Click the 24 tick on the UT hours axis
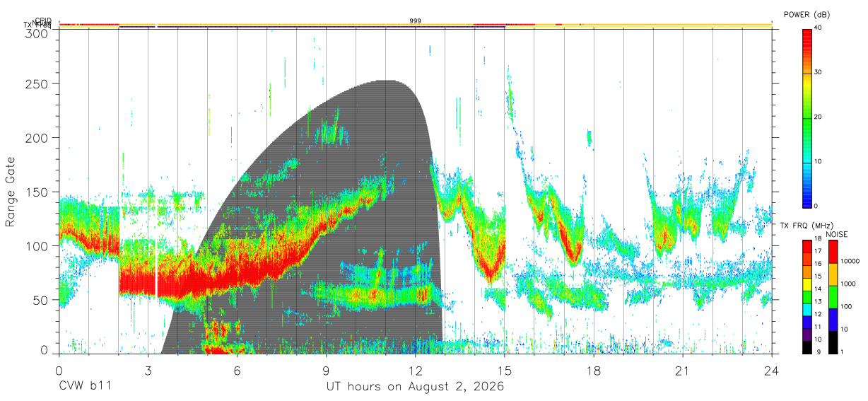The width and height of the screenshot is (868, 401). [772, 370]
